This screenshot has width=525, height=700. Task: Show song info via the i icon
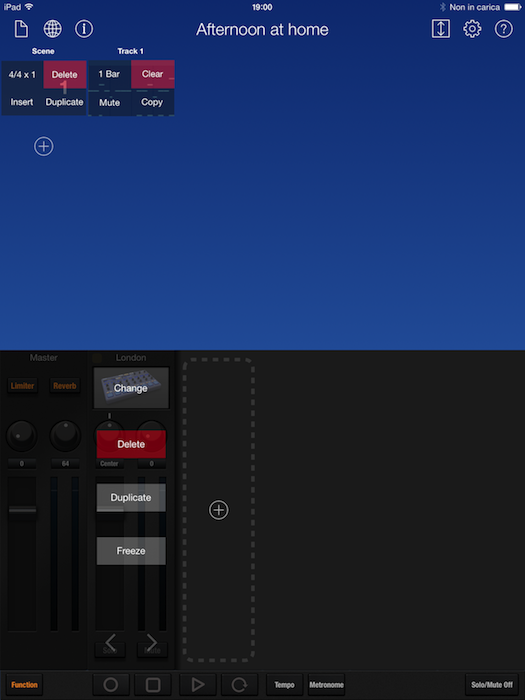(x=84, y=29)
